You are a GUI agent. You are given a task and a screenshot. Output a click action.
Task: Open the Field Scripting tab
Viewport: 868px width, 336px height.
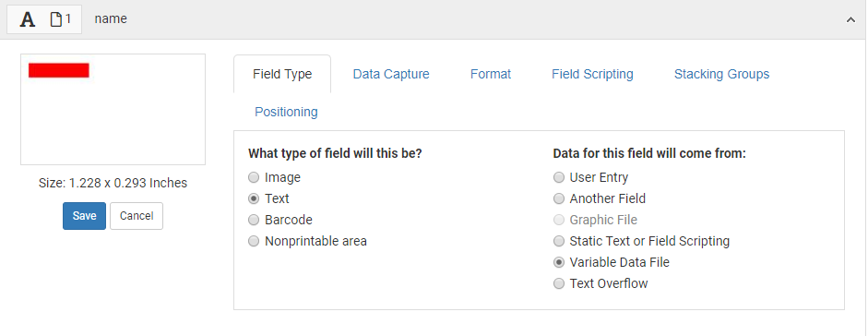592,74
